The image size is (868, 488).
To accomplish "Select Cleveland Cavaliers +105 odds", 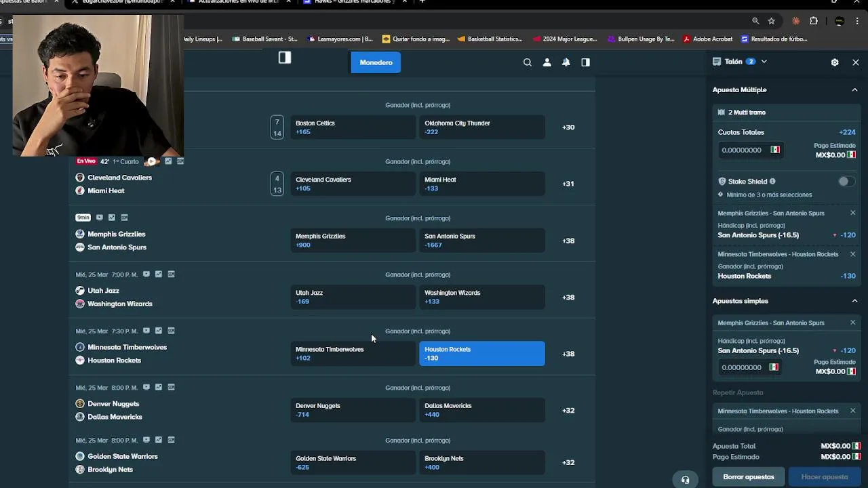I will point(353,184).
